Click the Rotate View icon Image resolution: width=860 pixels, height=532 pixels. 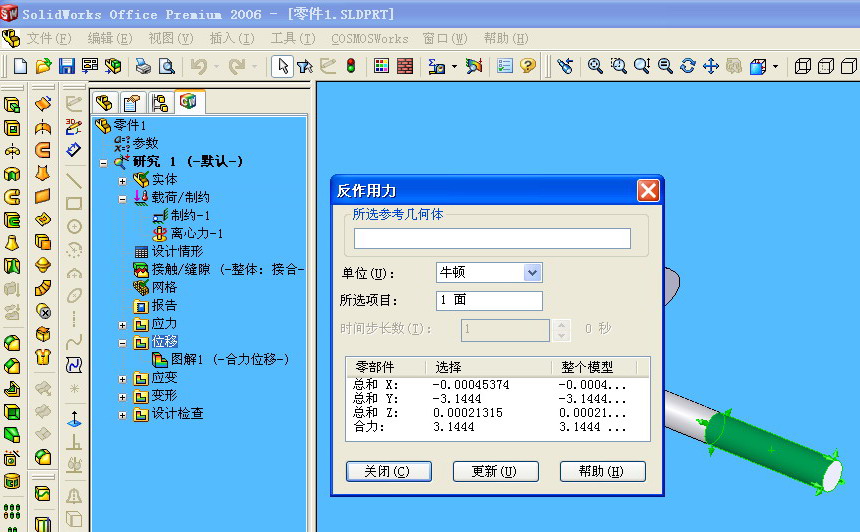pyautogui.click(x=688, y=66)
